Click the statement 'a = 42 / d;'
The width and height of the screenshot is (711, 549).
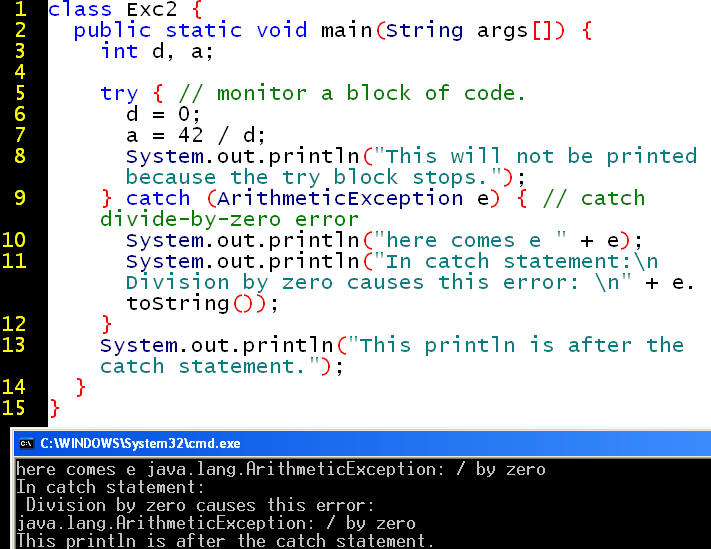[196, 135]
